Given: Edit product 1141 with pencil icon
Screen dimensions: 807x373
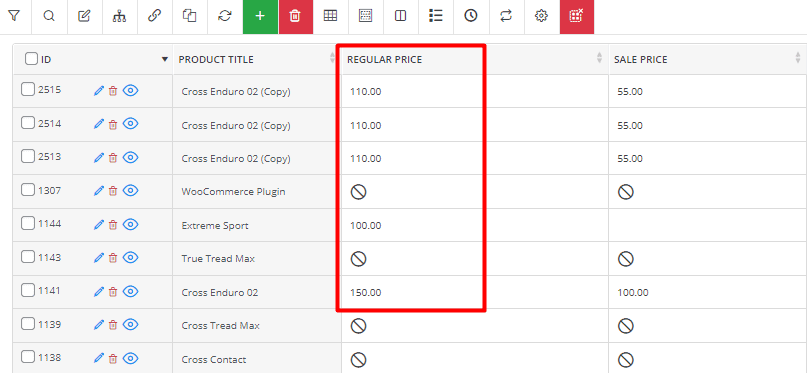Looking at the screenshot, I should coord(99,292).
